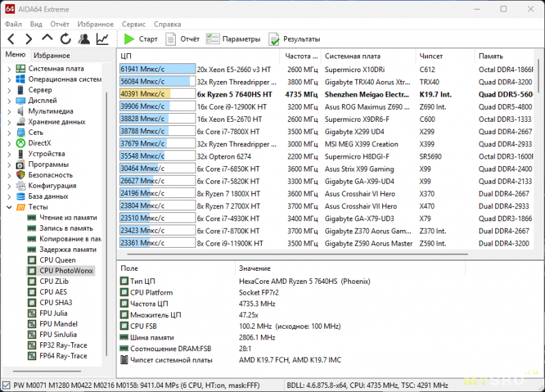The image size is (545, 392).
Task: Open the Файл menu
Action: pyautogui.click(x=14, y=24)
